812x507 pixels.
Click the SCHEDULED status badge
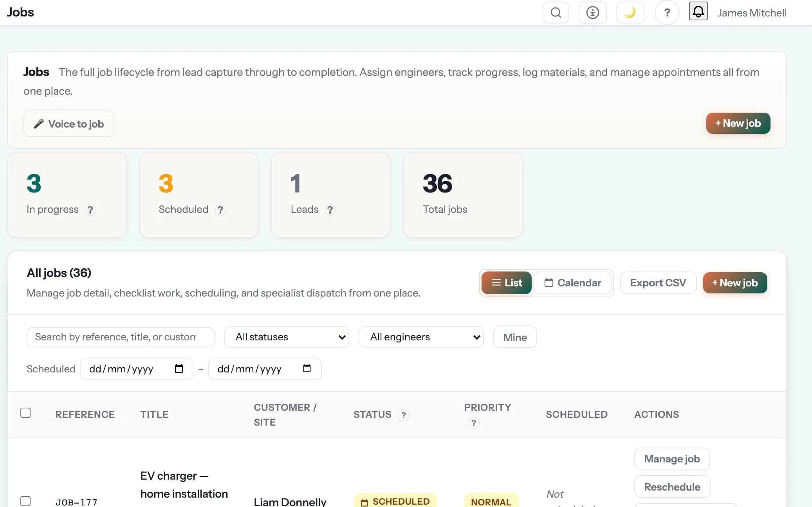click(395, 501)
